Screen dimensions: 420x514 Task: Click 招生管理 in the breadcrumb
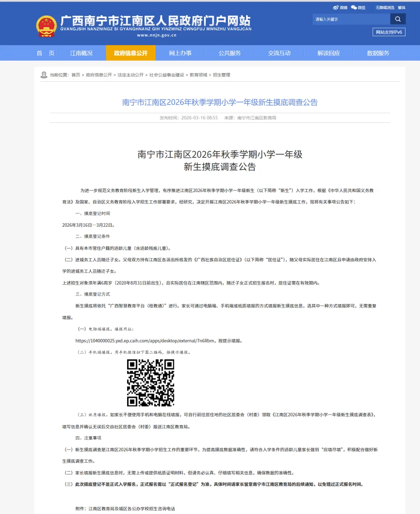[222, 75]
